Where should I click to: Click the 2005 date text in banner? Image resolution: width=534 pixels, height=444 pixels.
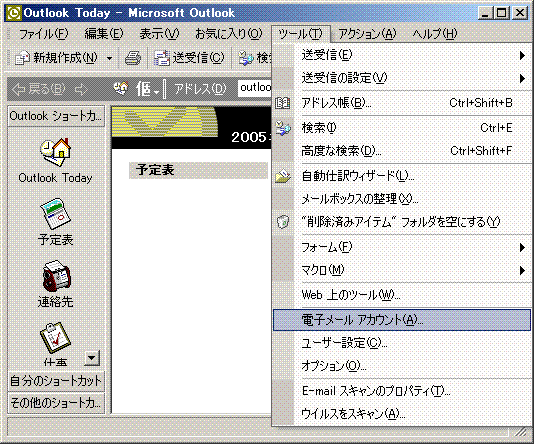pyautogui.click(x=251, y=137)
